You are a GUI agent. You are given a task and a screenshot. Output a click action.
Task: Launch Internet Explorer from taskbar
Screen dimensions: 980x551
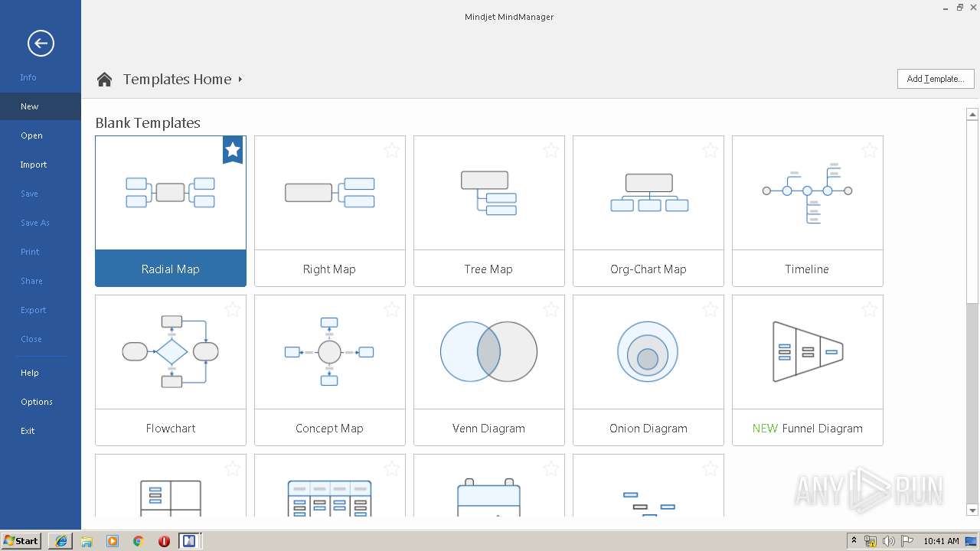click(x=61, y=541)
